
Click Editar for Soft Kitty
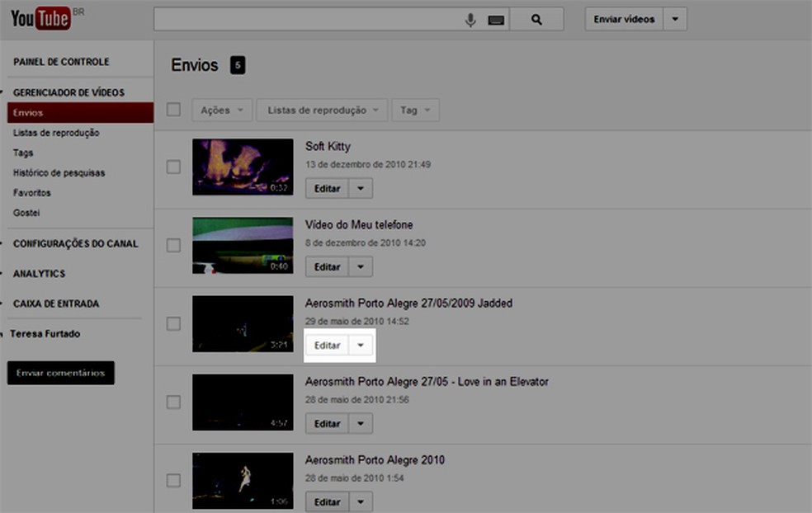[327, 188]
